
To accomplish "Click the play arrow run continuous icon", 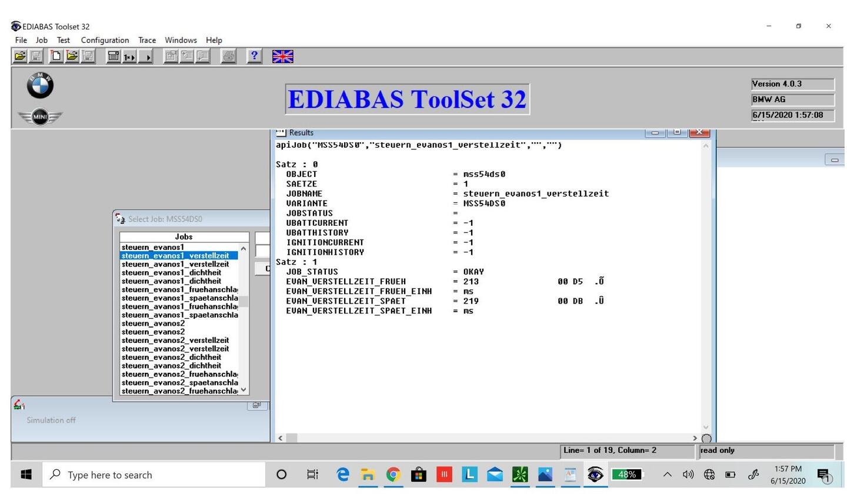I will 146,56.
